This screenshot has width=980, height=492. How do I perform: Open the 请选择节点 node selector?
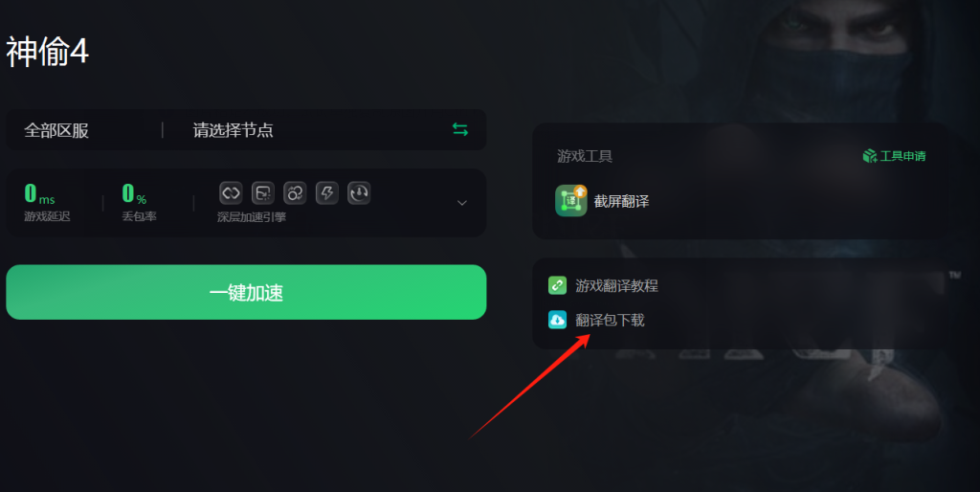pyautogui.click(x=234, y=130)
